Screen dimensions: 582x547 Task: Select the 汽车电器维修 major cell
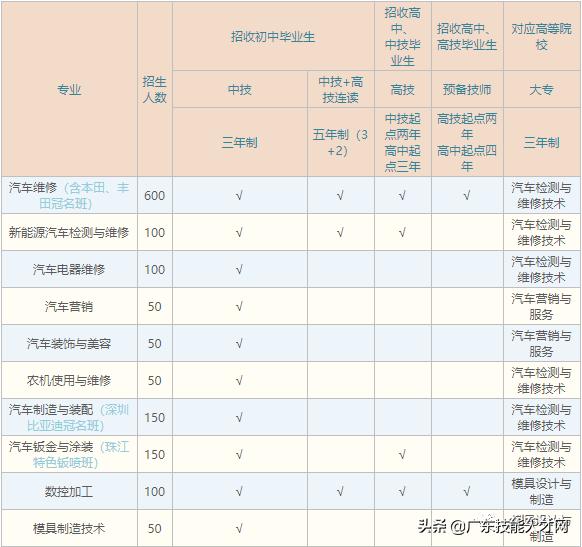[69, 269]
